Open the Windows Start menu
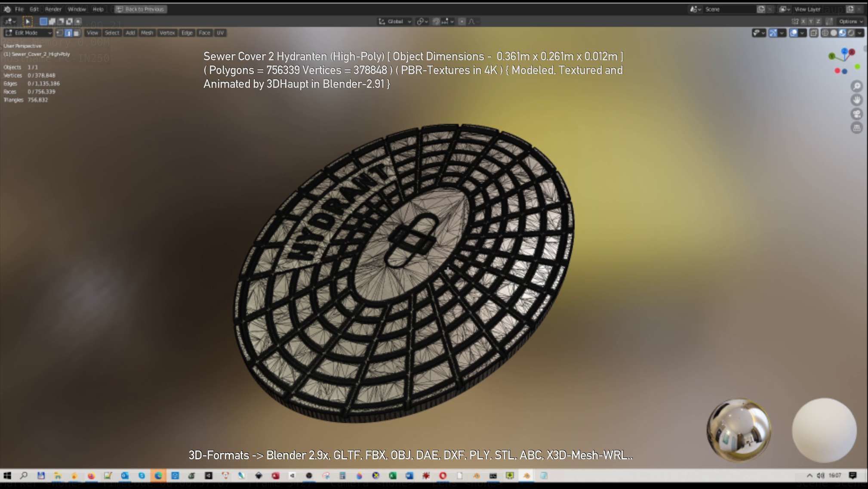The image size is (868, 489). [x=7, y=475]
